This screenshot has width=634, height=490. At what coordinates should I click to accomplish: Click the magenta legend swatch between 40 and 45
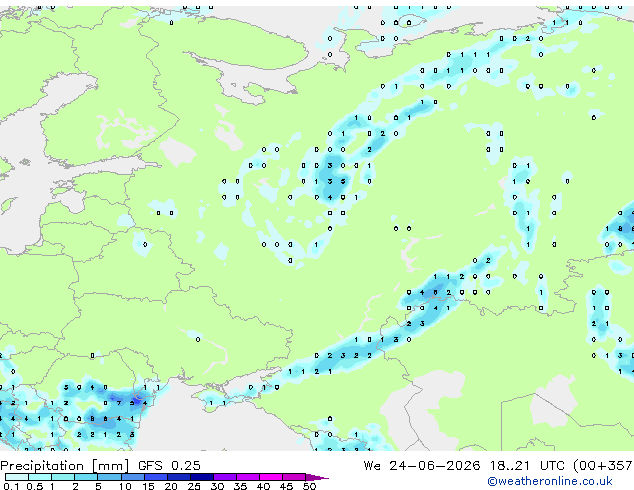tap(271, 477)
